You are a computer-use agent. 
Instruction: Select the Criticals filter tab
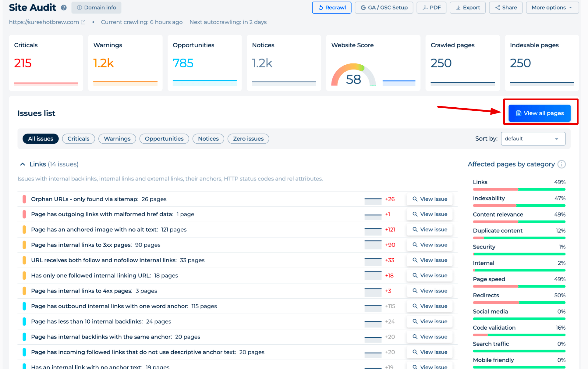pos(78,138)
